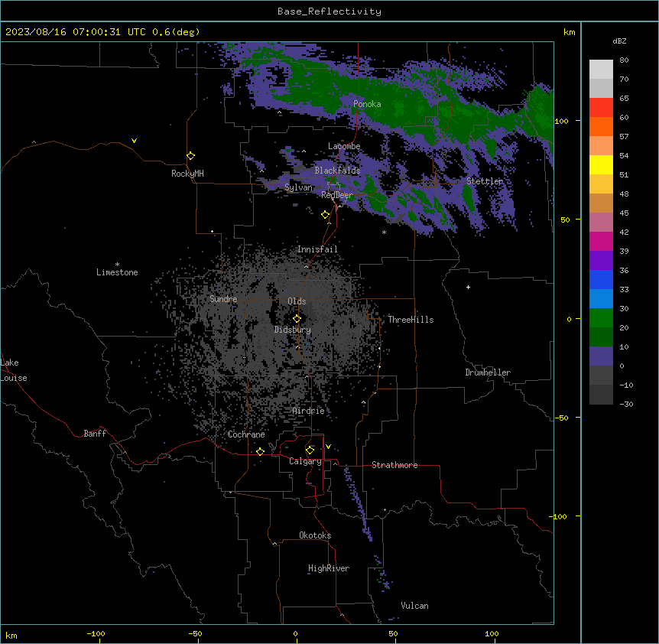The image size is (659, 644).
Task: Click the Didsbury label
Action: point(293,330)
